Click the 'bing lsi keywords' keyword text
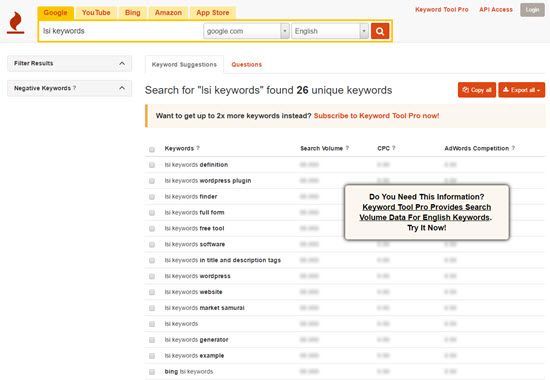The height and width of the screenshot is (380, 550). (x=189, y=372)
